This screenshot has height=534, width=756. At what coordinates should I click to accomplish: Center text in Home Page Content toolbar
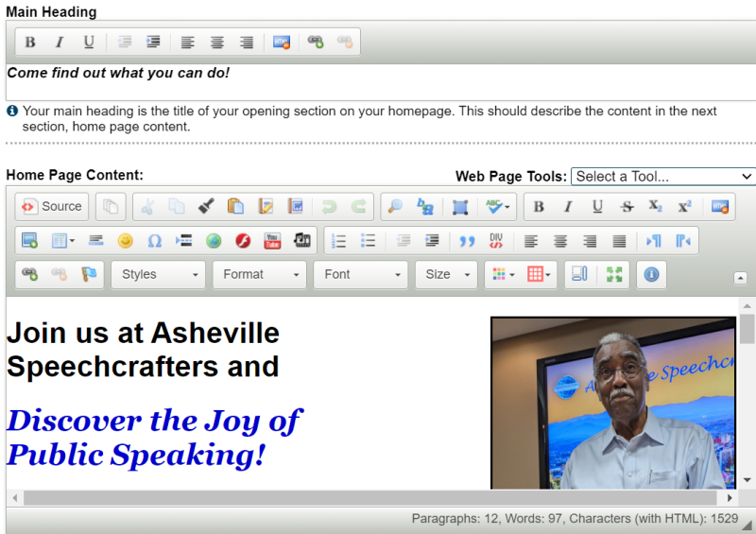(560, 240)
